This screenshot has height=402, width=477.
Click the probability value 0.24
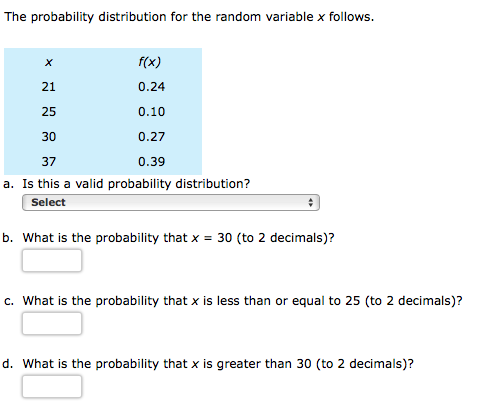(x=151, y=87)
